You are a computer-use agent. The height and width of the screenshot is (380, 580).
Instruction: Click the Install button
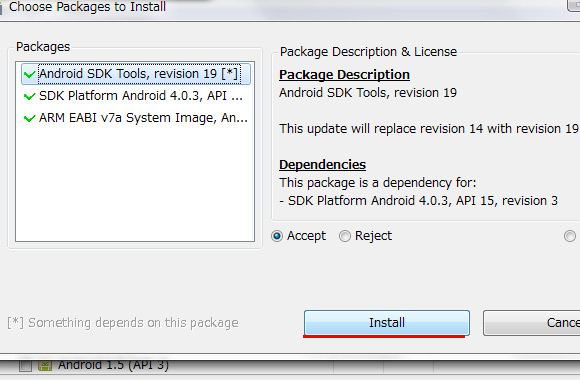pos(387,323)
